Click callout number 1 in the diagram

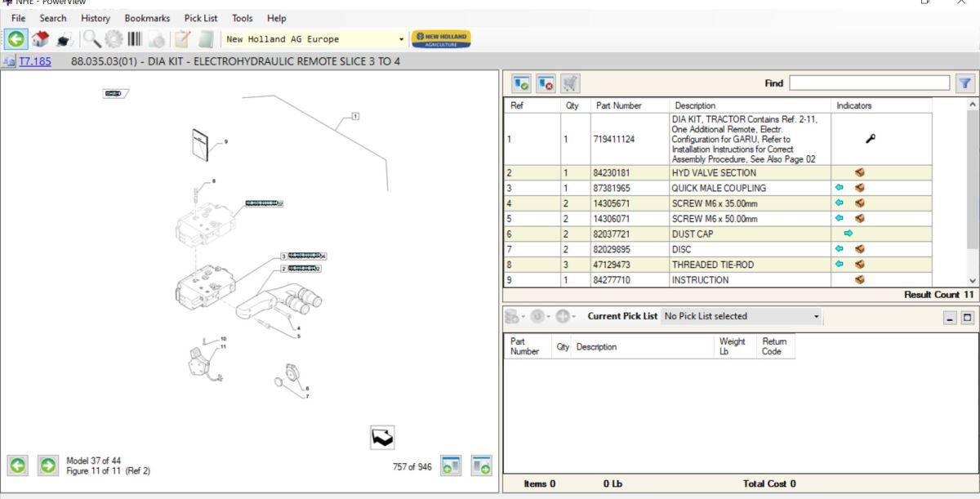(355, 116)
